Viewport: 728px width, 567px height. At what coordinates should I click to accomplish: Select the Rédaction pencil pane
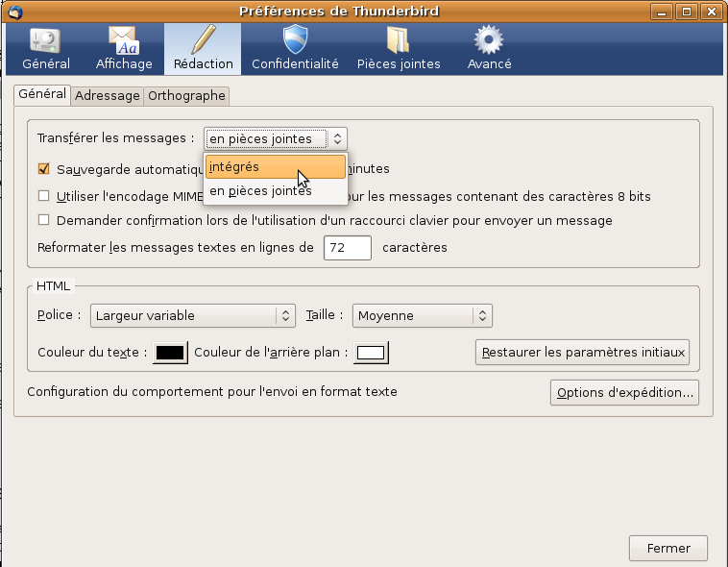click(x=203, y=49)
